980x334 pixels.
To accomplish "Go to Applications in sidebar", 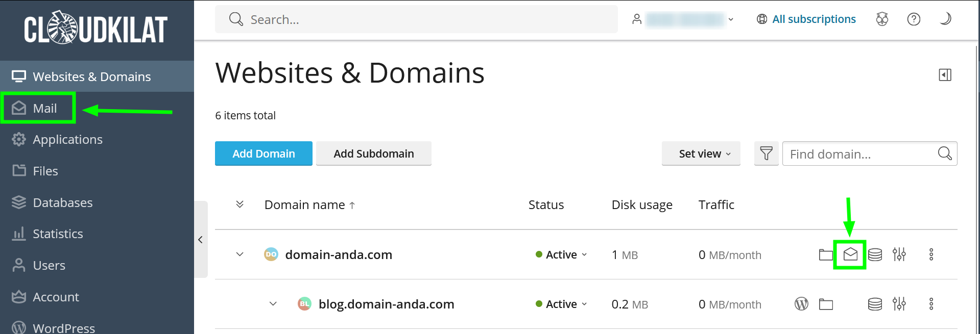I will (x=97, y=139).
